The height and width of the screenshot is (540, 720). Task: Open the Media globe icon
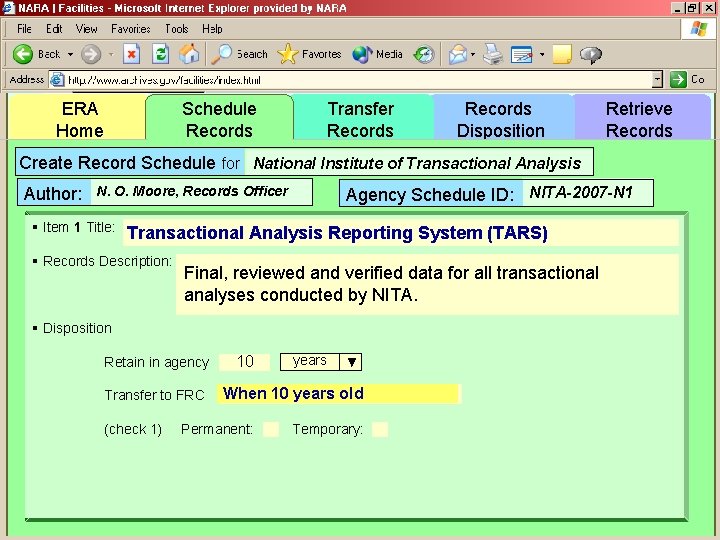(362, 54)
